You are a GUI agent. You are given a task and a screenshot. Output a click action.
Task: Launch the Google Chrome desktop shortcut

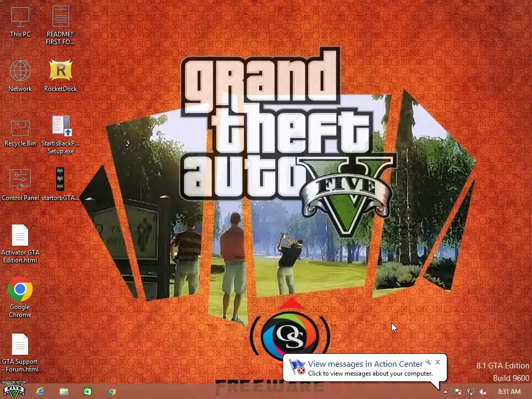pyautogui.click(x=20, y=298)
